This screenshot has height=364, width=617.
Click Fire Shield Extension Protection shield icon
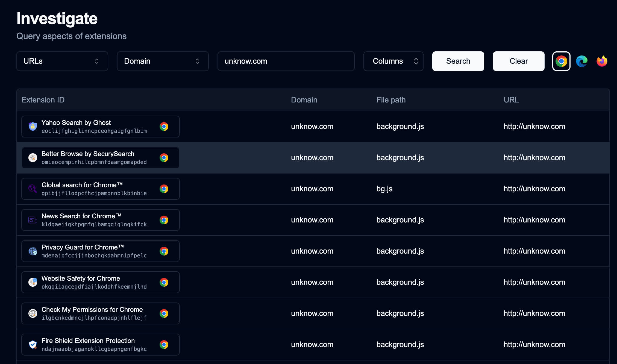tap(33, 345)
